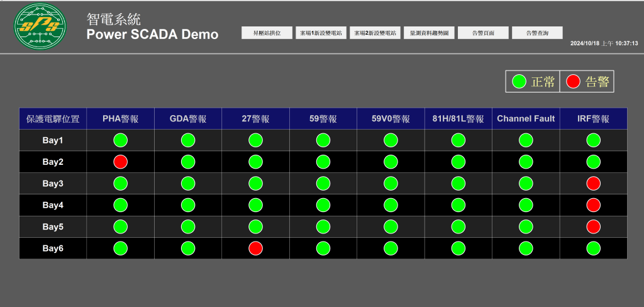Viewport: 644px width, 307px height.
Task: Click Bay5 Channel Fault indicator
Action: click(526, 226)
